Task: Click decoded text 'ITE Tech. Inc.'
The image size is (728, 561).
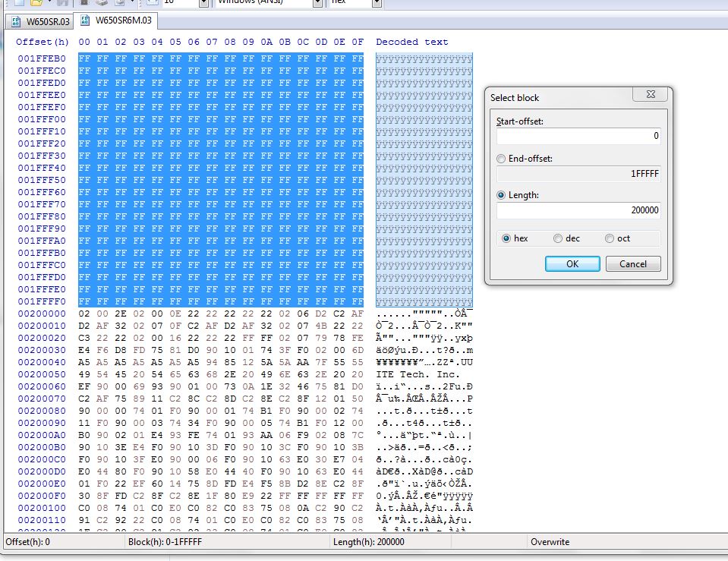Action: pyautogui.click(x=418, y=374)
